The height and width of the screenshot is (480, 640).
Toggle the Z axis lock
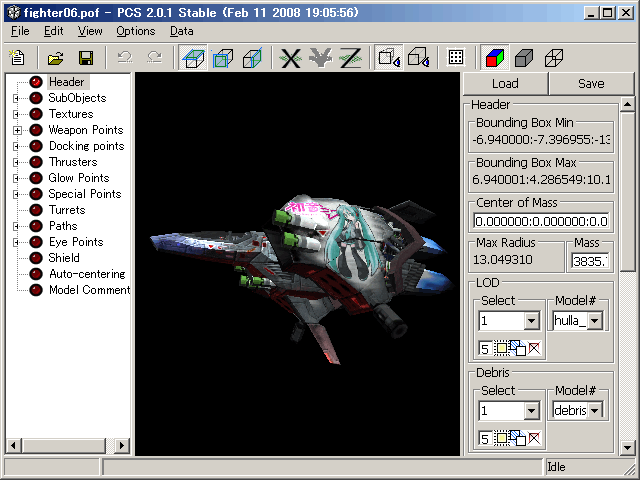click(x=350, y=58)
